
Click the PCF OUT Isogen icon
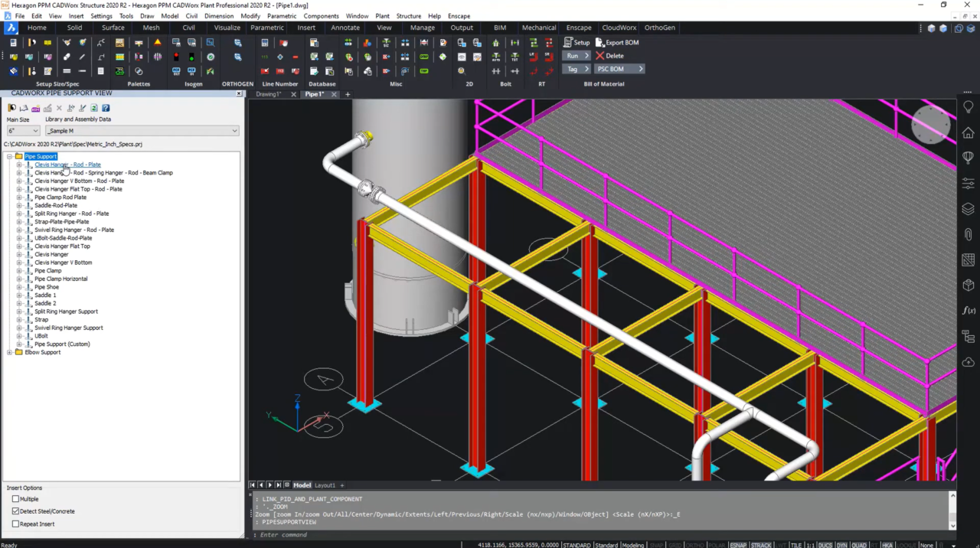(x=176, y=71)
